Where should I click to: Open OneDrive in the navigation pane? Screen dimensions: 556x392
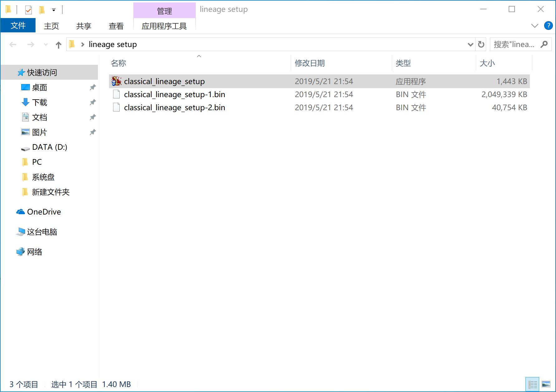44,212
